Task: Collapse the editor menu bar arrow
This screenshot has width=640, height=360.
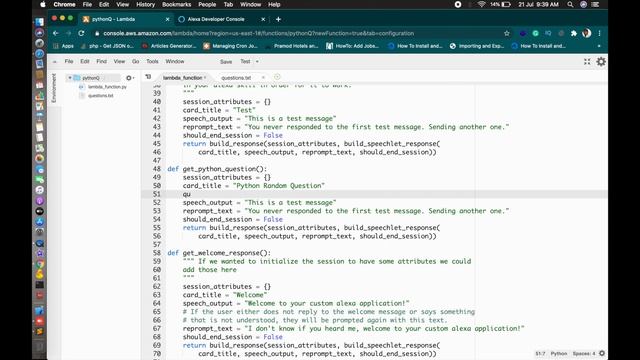Action: (55, 62)
